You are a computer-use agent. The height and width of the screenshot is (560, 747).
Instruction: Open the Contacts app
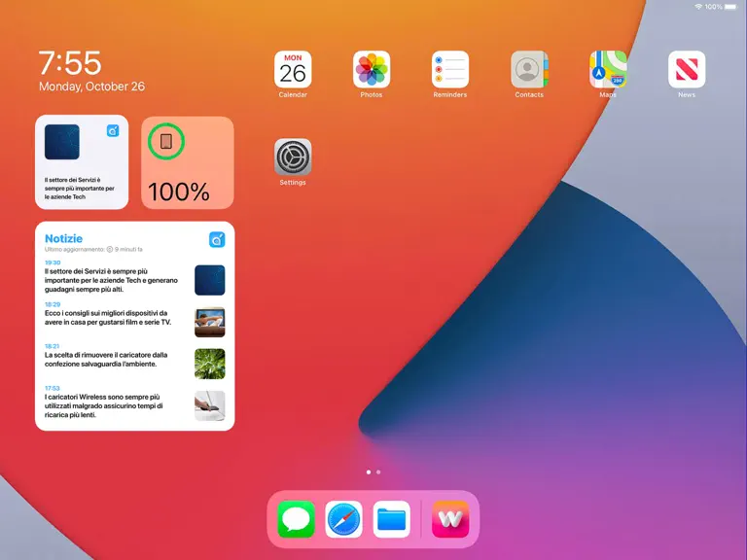(x=529, y=70)
